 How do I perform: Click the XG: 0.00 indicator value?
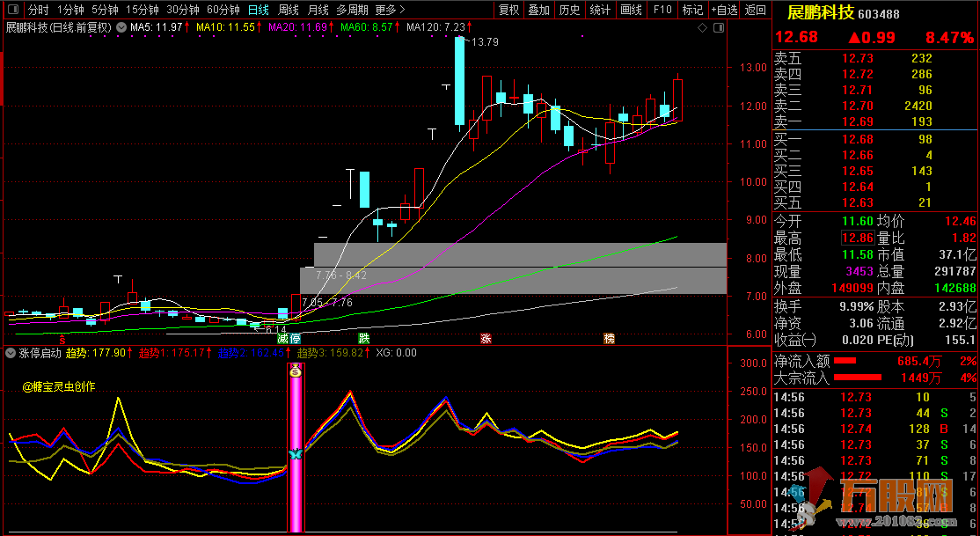point(396,353)
